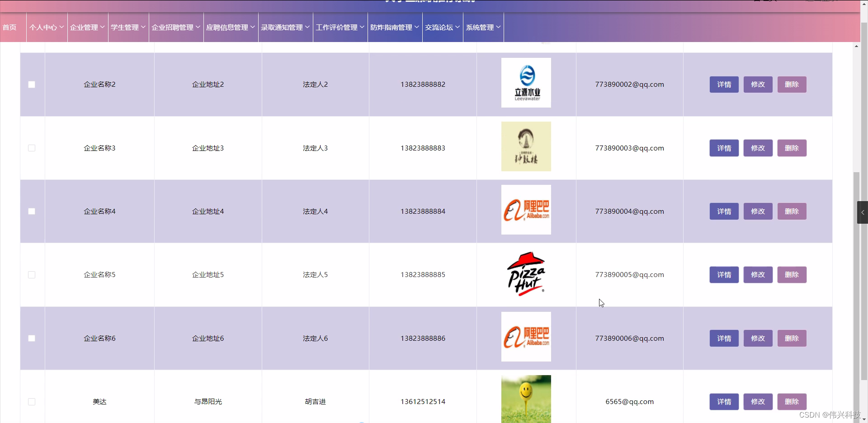
Task: Click the 立源水业 logo for 企业名称2
Action: [x=525, y=82]
